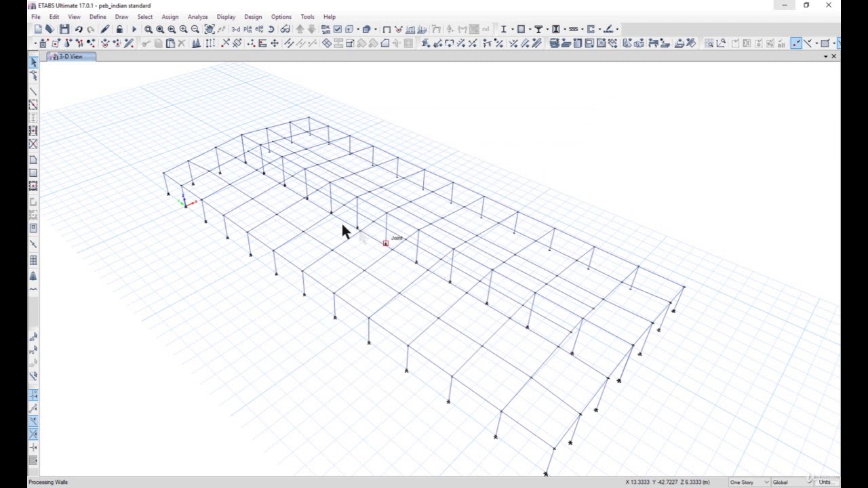Open the File menu

[35, 16]
